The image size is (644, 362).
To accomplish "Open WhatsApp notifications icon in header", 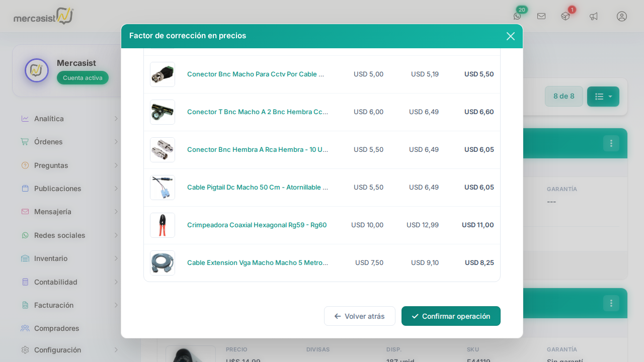I will [517, 16].
